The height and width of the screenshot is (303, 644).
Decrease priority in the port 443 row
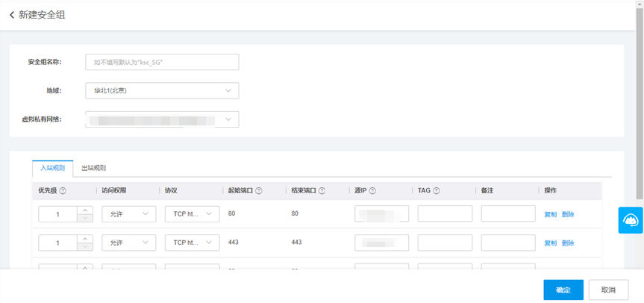point(85,247)
